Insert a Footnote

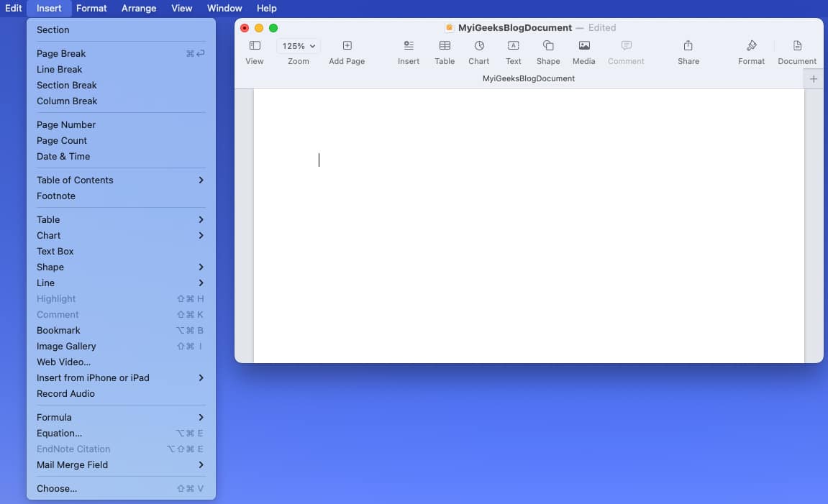click(121, 196)
